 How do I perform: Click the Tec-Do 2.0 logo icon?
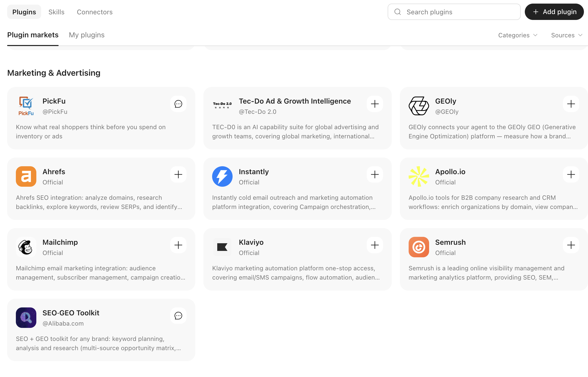(222, 106)
